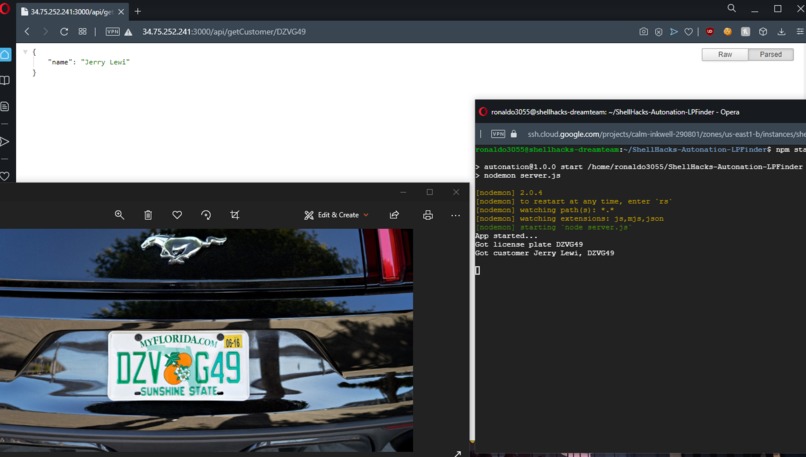Image resolution: width=806 pixels, height=457 pixels.
Task: Click the ssh.cloud.google.com address bar
Action: point(666,134)
